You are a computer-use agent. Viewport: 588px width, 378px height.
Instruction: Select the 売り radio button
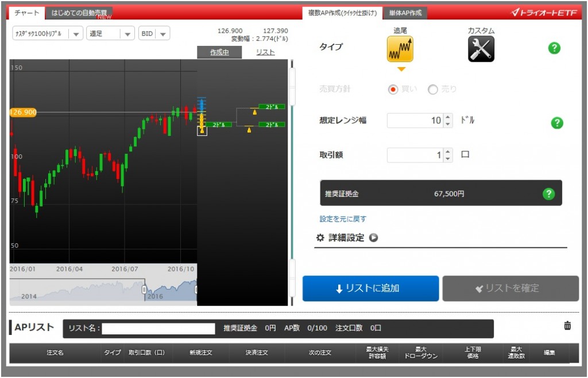point(433,89)
